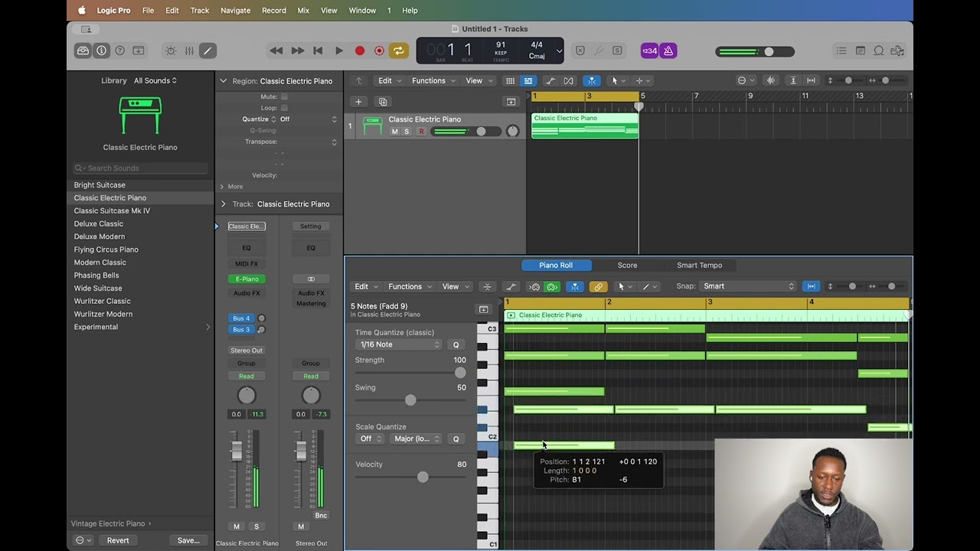Click the red Record button
The height and width of the screenshot is (551, 980).
(x=360, y=51)
